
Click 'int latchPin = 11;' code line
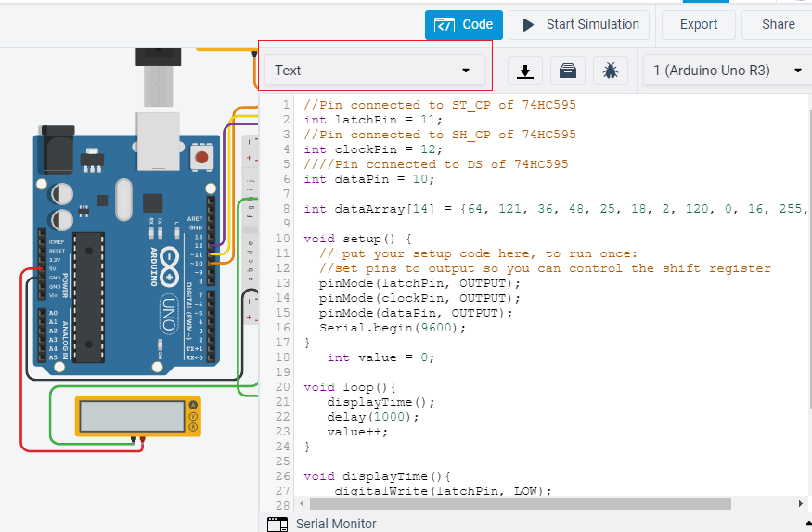point(373,120)
